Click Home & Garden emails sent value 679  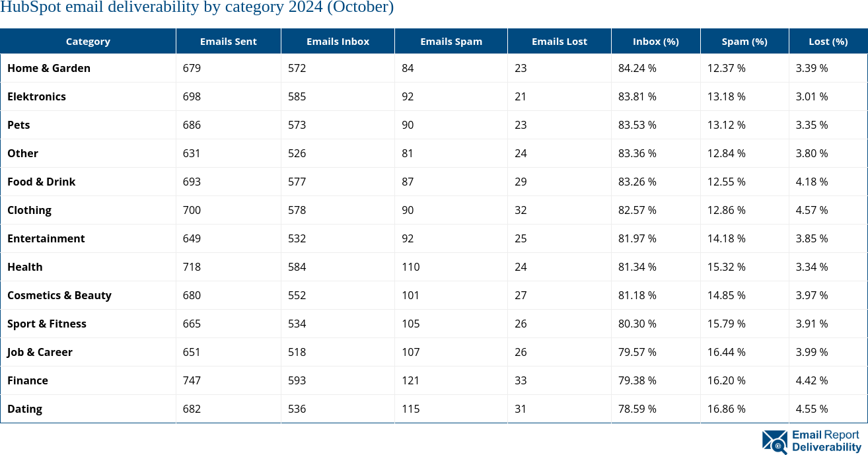[x=192, y=68]
